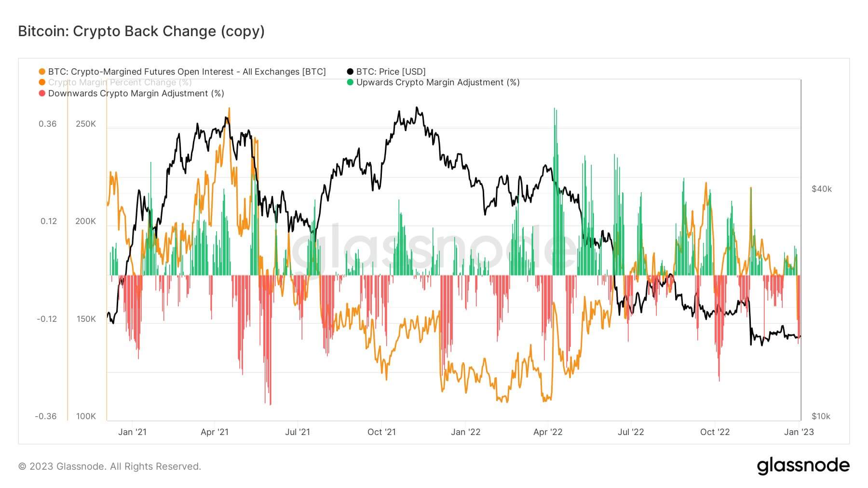Image resolution: width=868 pixels, height=488 pixels.
Task: Click the $40k label on the right price axis
Action: tap(822, 189)
